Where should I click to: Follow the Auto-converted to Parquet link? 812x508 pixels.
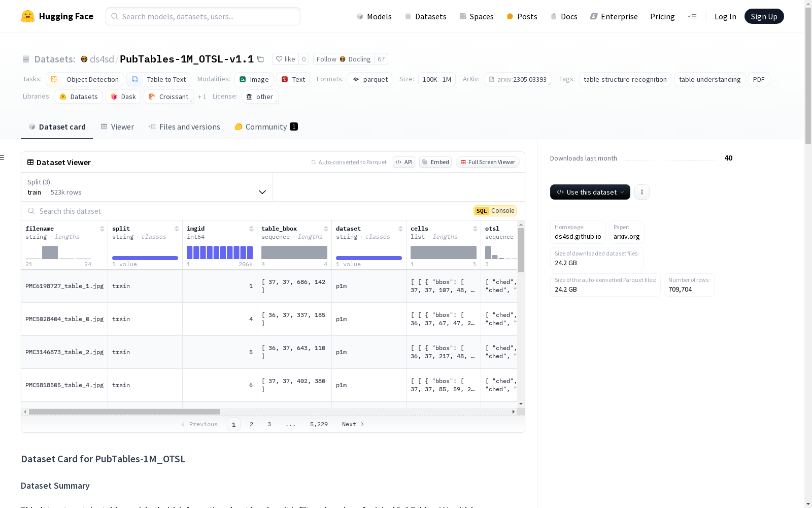click(x=349, y=162)
